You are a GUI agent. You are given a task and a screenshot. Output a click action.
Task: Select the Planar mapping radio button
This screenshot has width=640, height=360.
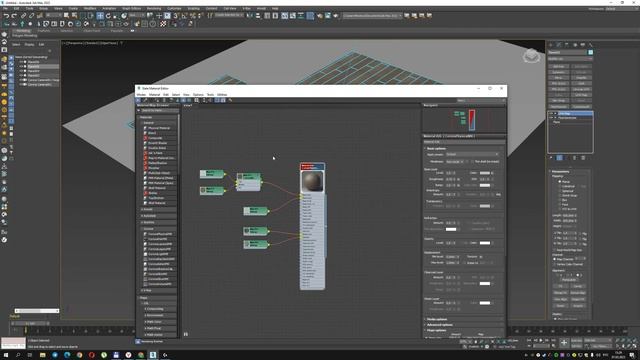(560, 182)
